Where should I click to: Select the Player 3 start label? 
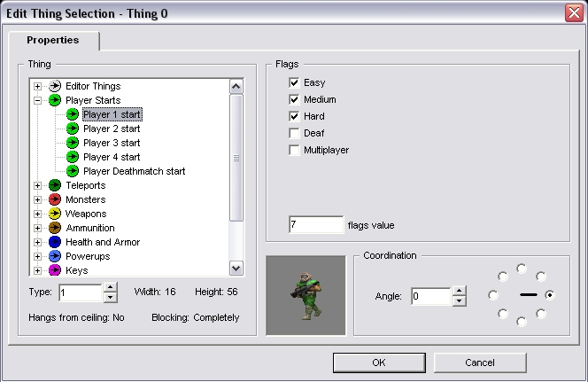click(112, 143)
